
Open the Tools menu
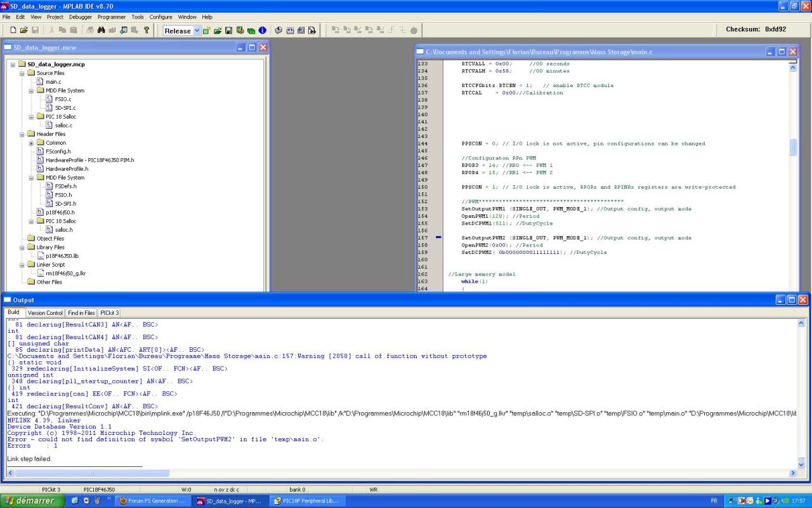(x=138, y=17)
